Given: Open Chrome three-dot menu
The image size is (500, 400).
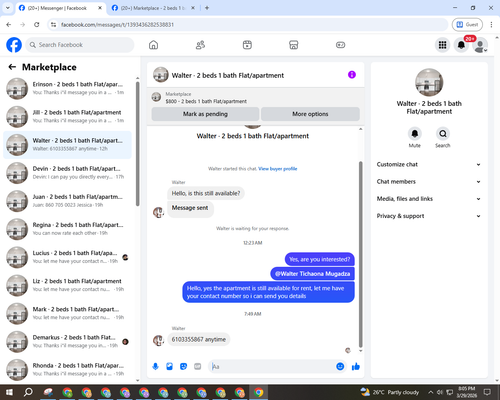Looking at the screenshot, I should pos(491,24).
